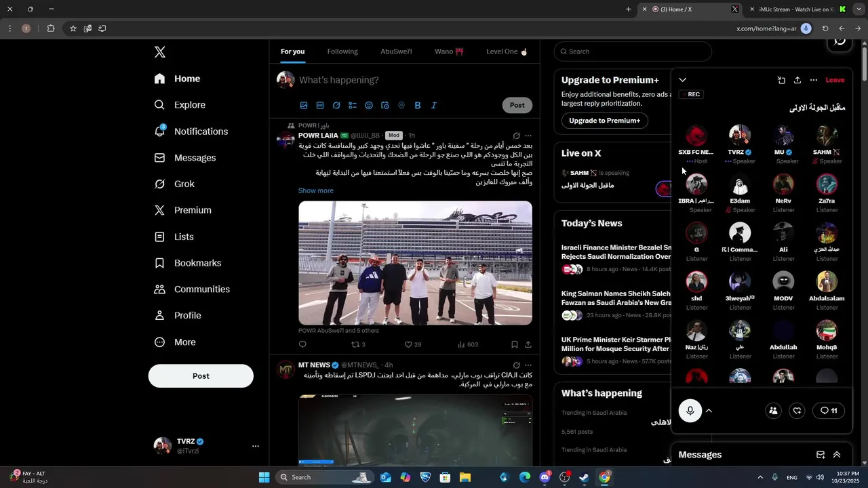This screenshot has width=868, height=488.
Task: Click the Grok icon in sidebar
Action: point(159,184)
